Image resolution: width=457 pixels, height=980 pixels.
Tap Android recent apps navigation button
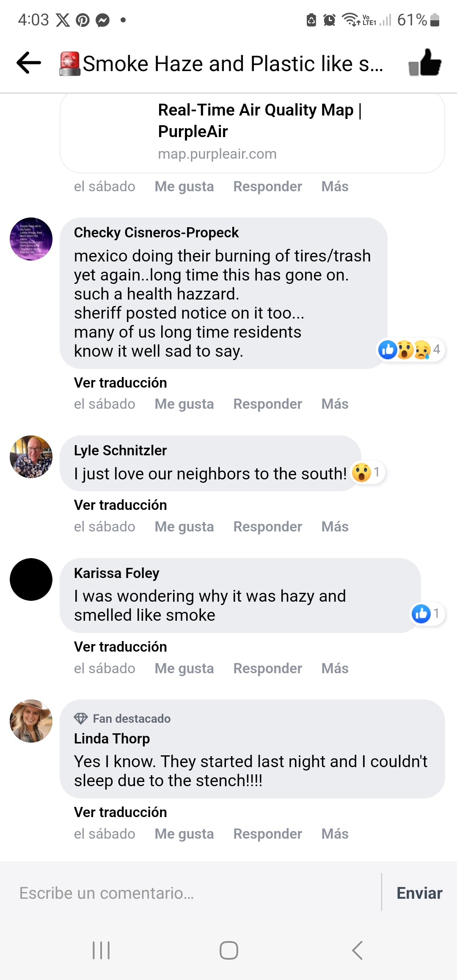pos(101,950)
